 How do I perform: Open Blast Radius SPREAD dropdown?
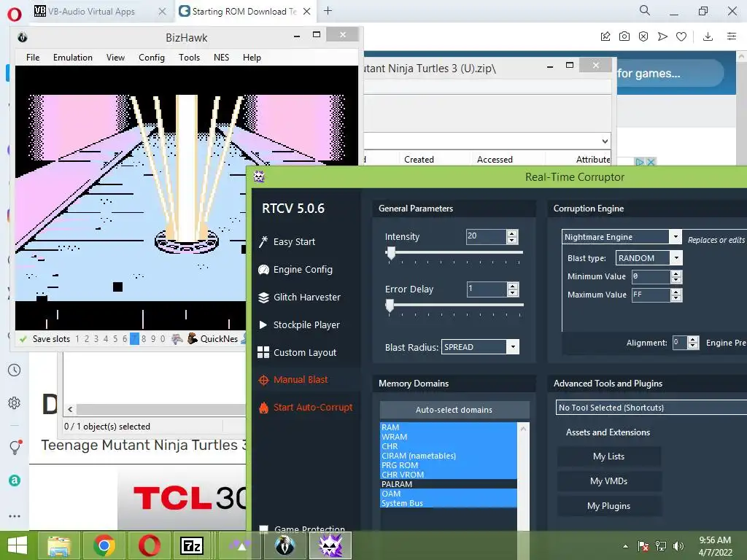point(513,347)
